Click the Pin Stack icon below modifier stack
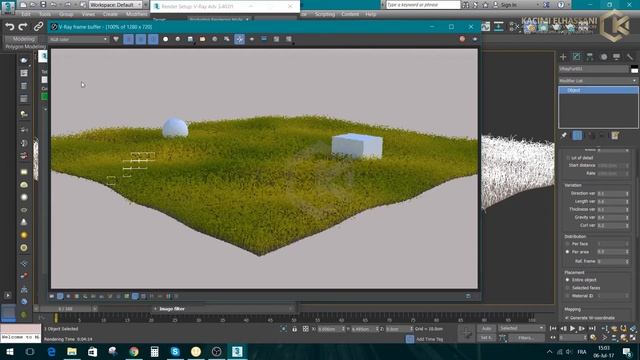Image resolution: width=640 pixels, height=360 pixels. 564,136
